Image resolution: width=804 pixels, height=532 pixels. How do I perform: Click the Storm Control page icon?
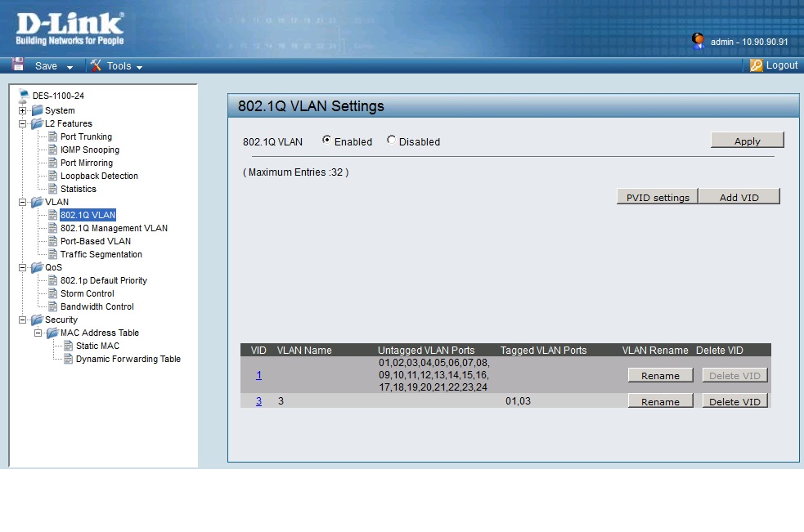click(x=53, y=293)
